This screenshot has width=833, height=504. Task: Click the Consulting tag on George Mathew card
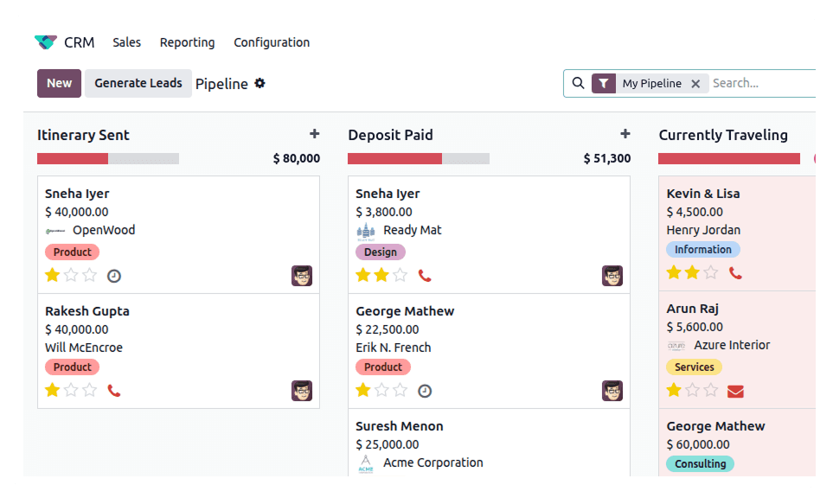[700, 463]
